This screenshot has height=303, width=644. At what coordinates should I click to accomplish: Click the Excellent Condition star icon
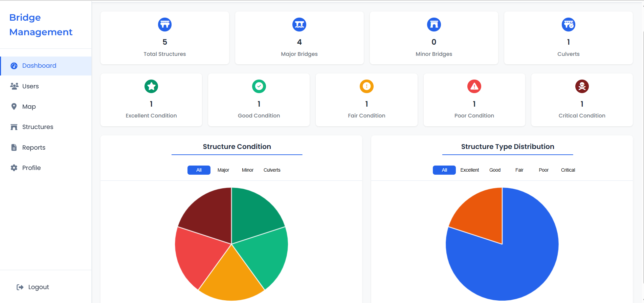(151, 86)
